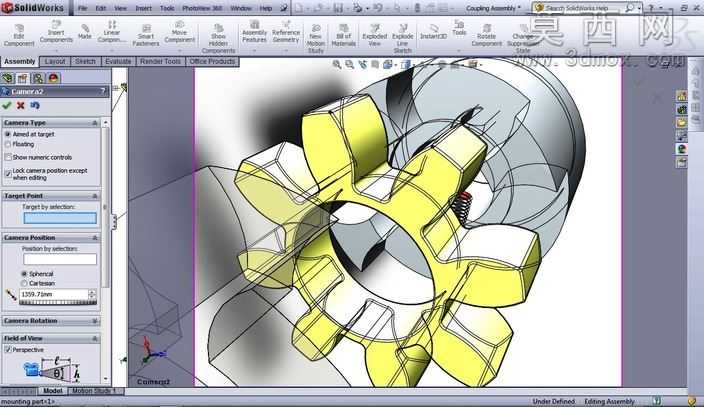The height and width of the screenshot is (407, 704).
Task: Switch to the Evaluate tab
Action: coord(118,62)
